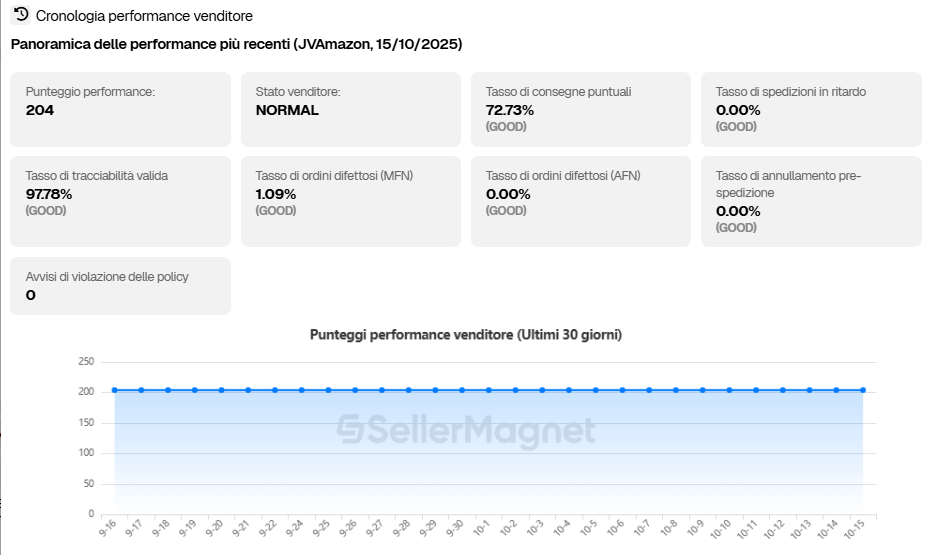Click the chart data point for 10-15
Image resolution: width=926 pixels, height=555 pixels.
(x=863, y=390)
